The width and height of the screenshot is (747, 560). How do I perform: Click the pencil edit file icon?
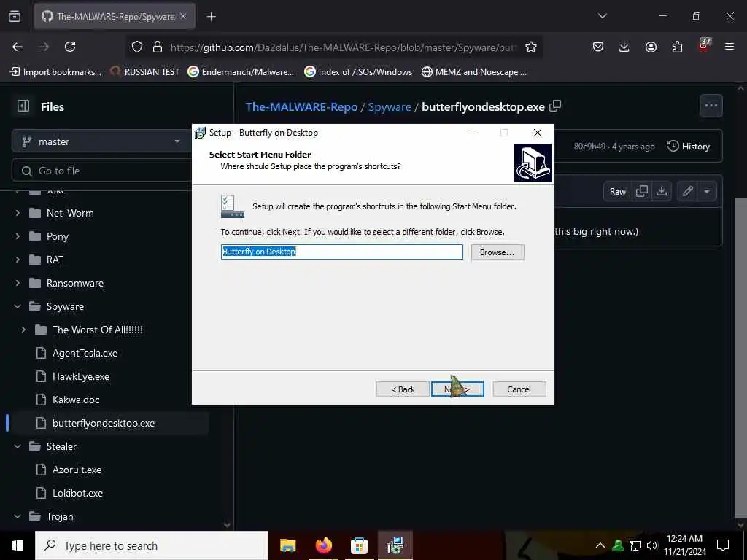(x=687, y=192)
